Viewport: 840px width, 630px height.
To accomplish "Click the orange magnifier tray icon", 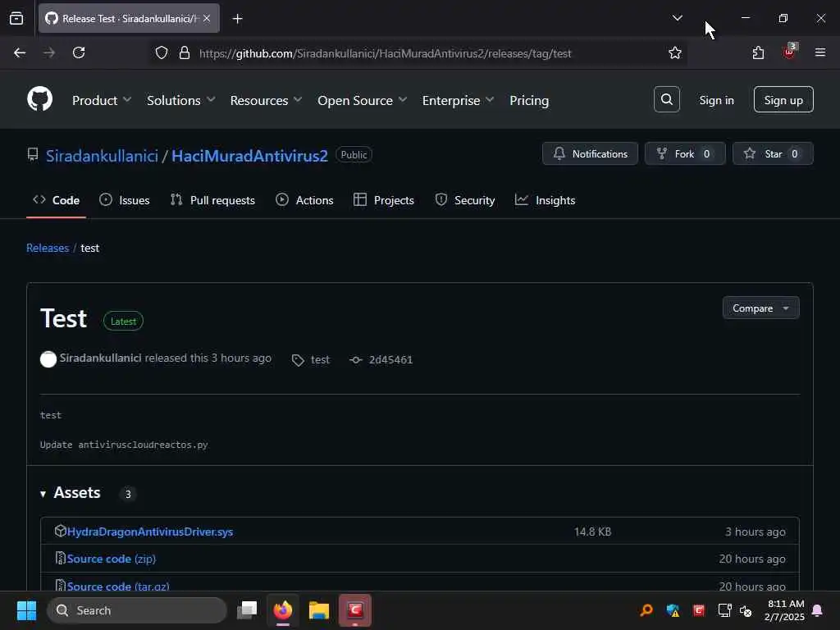I will [x=646, y=610].
